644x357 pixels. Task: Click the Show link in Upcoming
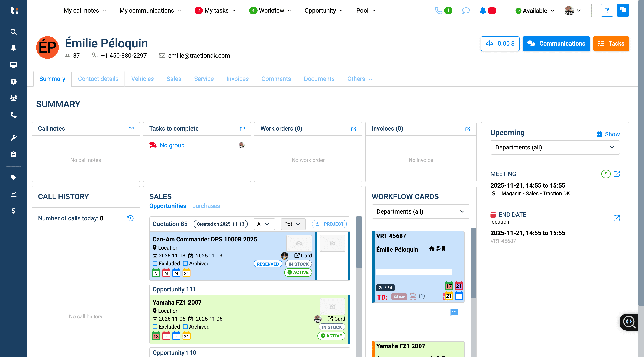(612, 134)
